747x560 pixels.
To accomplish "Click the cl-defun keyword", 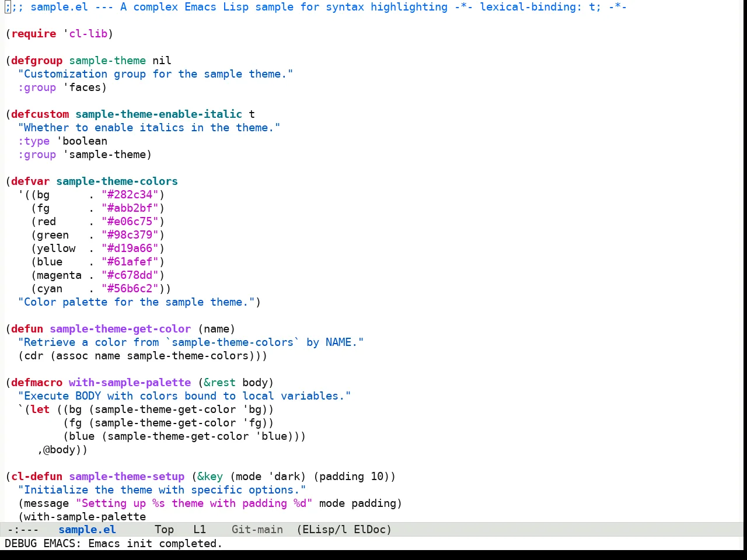I will pos(37,476).
